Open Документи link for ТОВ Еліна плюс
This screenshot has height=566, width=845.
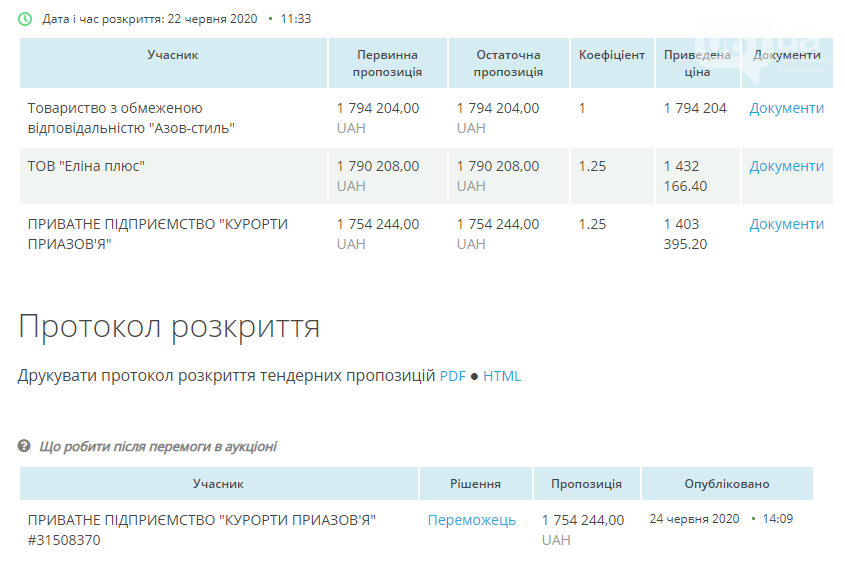786,167
